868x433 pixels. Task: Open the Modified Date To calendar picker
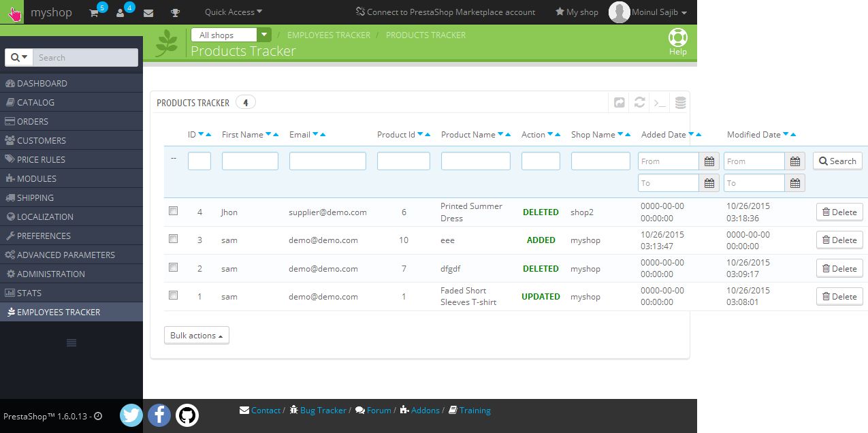pos(795,183)
